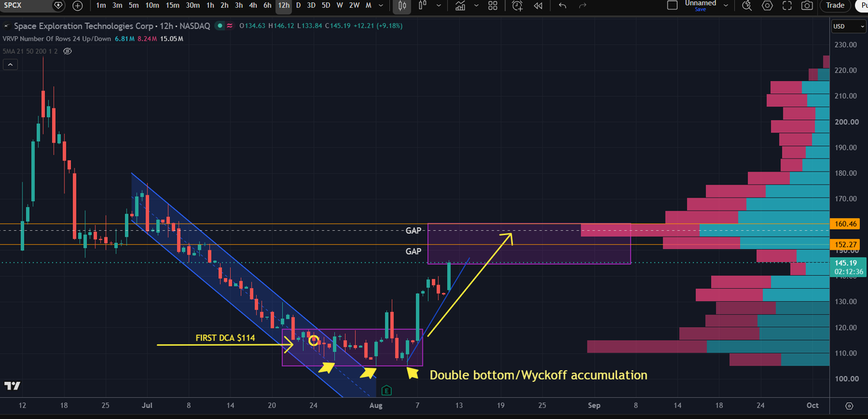Change timeframe to 3D
Viewport: 868px width, 419px height.
[x=311, y=5]
